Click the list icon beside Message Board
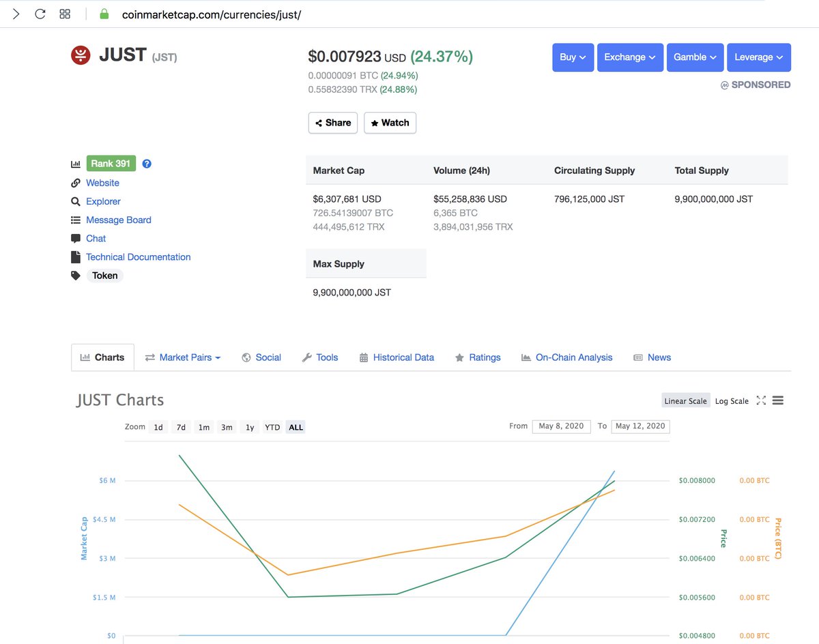This screenshot has width=819, height=644. pos(76,220)
